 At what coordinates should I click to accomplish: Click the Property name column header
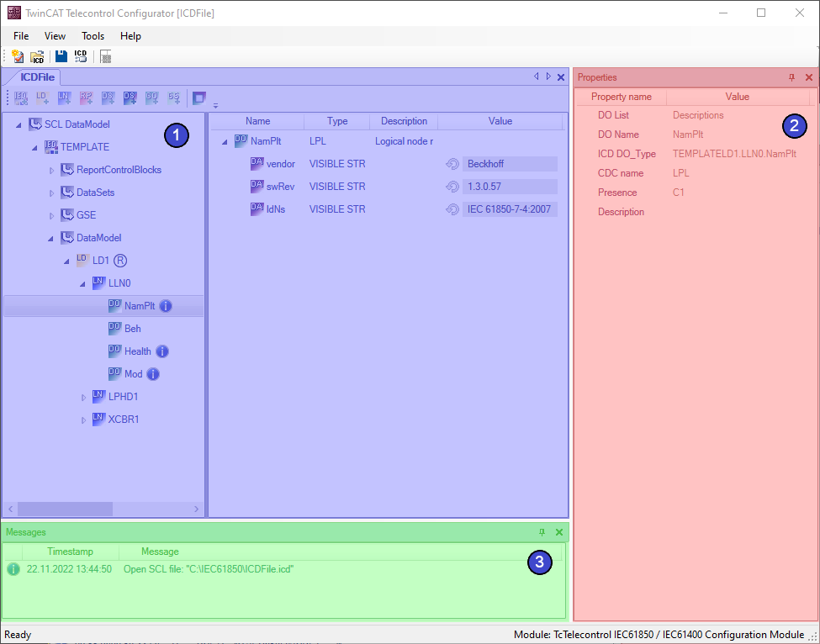click(622, 97)
